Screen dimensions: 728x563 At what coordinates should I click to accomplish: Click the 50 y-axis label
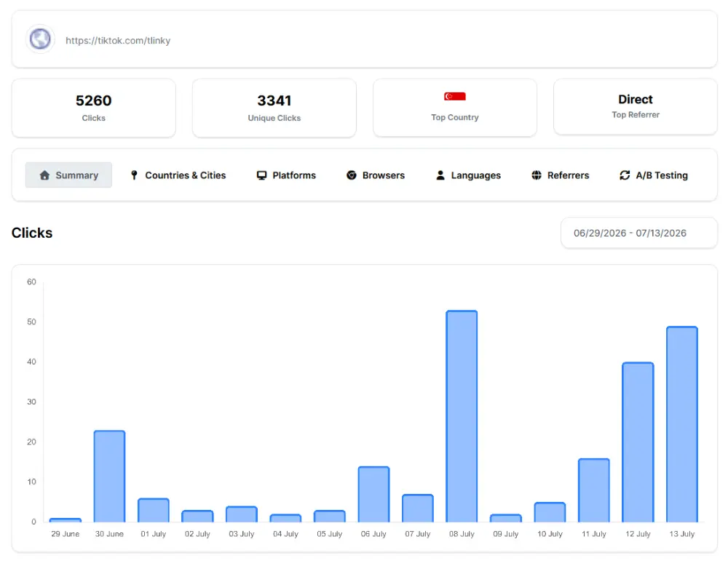pos(31,322)
